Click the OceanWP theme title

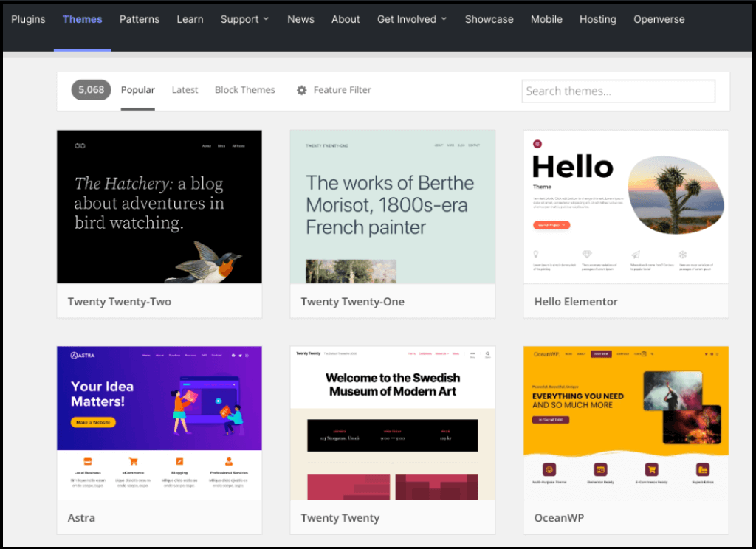point(559,518)
